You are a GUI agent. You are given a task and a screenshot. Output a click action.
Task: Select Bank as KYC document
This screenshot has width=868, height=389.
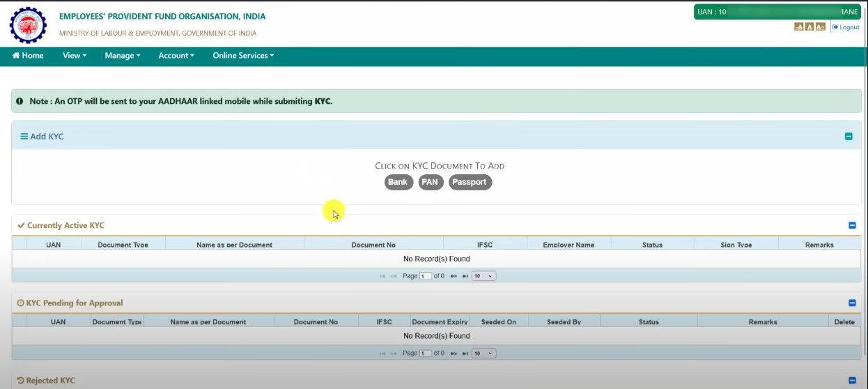click(398, 182)
